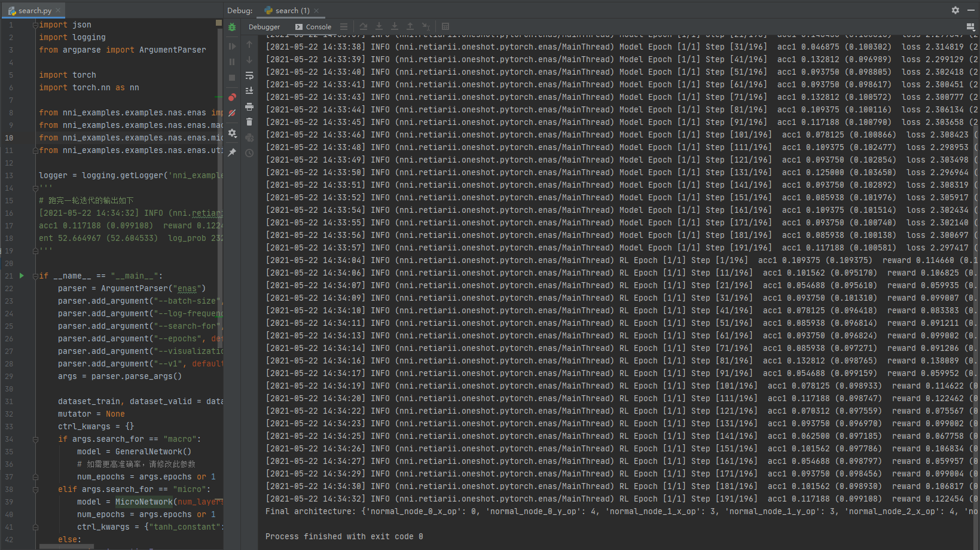The width and height of the screenshot is (980, 550).
Task: Open debug settings gear dropdown in sidebar
Action: click(x=232, y=133)
